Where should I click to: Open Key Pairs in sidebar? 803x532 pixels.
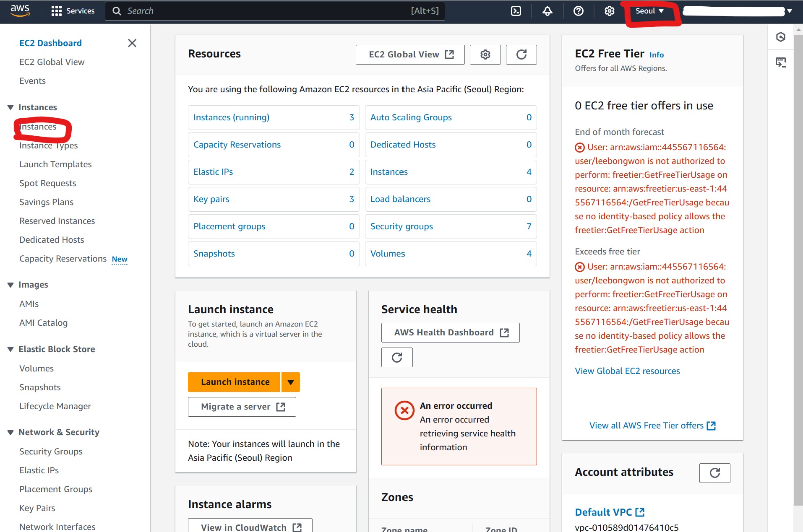(x=37, y=508)
